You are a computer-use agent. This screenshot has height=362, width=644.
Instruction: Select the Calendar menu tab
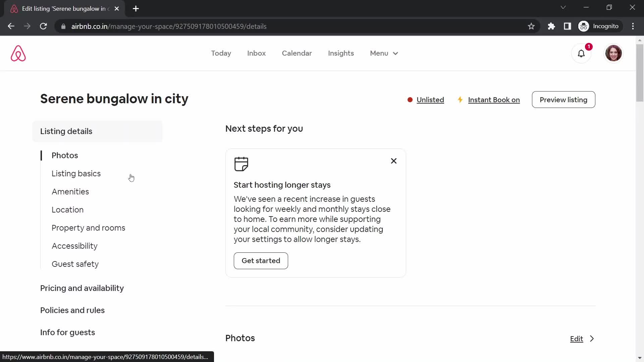297,53
